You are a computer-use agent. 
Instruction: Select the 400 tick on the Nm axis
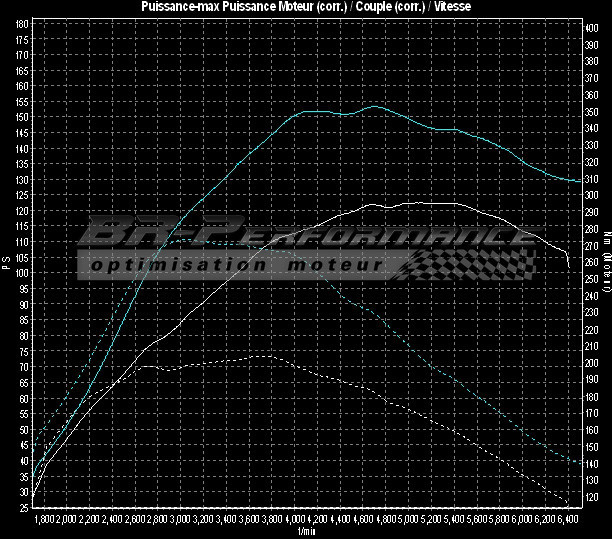pyautogui.click(x=591, y=28)
